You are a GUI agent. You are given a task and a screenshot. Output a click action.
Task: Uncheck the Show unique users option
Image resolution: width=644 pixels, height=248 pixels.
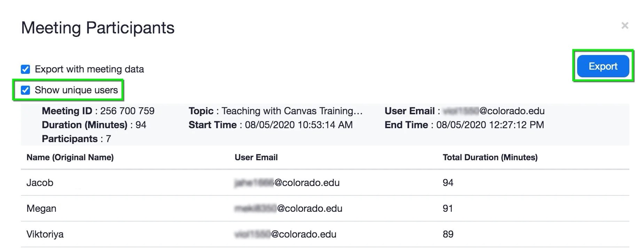coord(25,90)
